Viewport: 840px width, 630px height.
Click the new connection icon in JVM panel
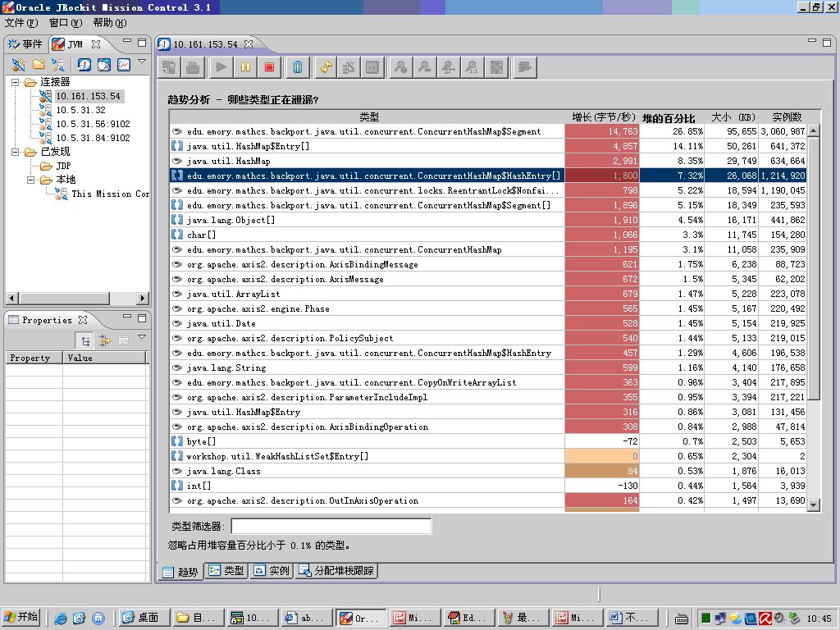[18, 64]
